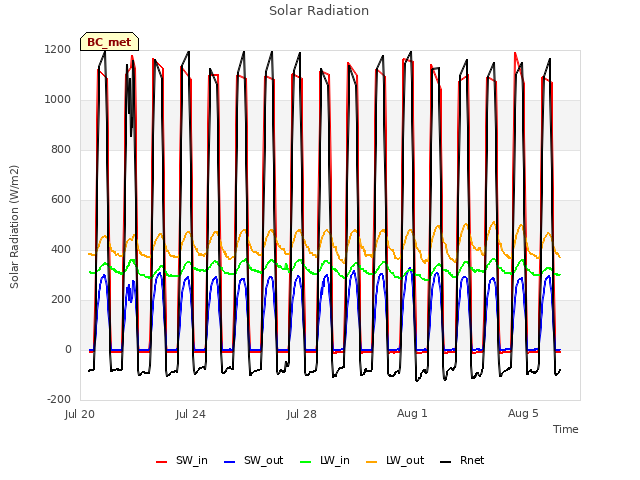Click the Solar Radiation chart title

click(x=319, y=11)
